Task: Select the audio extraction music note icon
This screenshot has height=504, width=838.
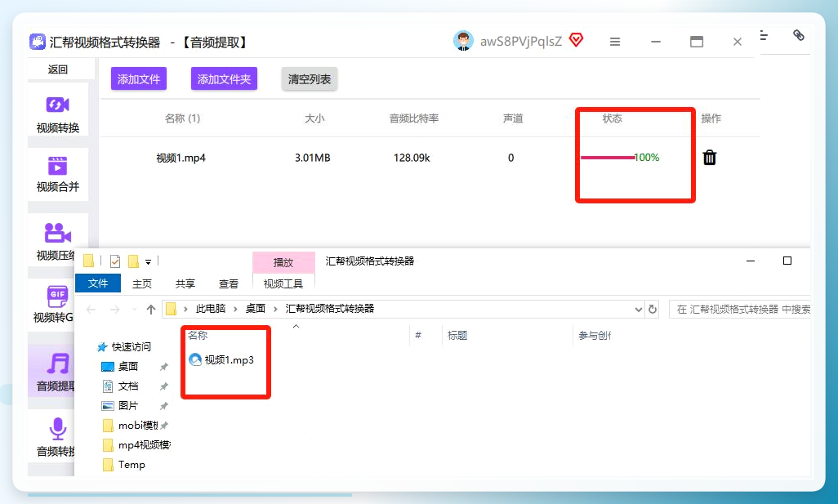Action: click(x=57, y=364)
